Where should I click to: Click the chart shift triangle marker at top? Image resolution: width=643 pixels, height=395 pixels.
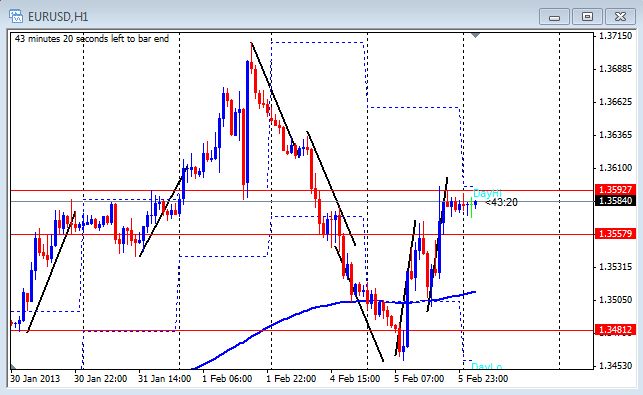(475, 36)
